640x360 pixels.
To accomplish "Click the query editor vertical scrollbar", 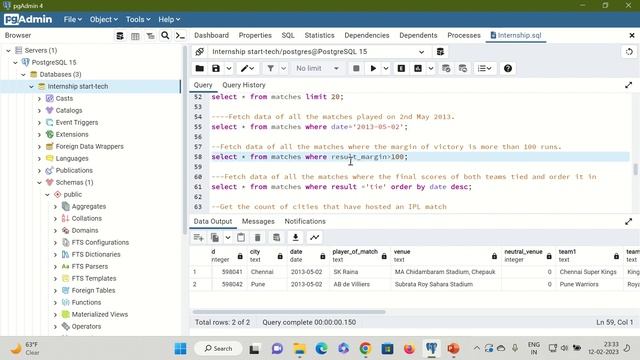I will (x=635, y=169).
